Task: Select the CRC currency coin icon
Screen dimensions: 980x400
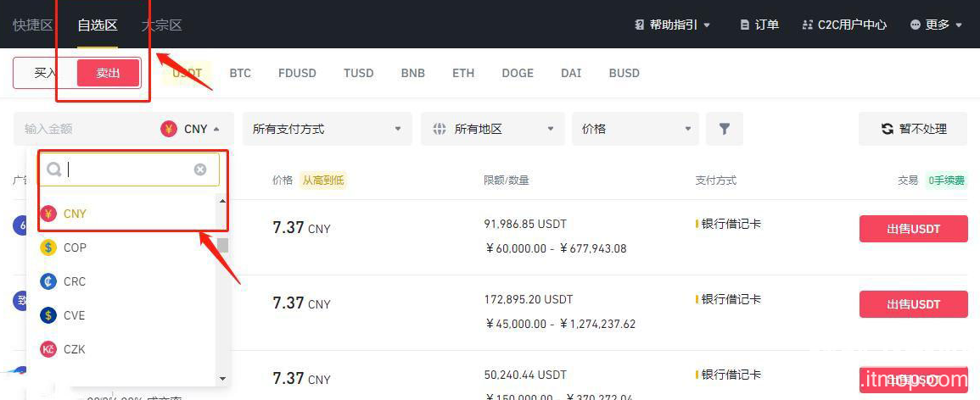Action: 48,281
